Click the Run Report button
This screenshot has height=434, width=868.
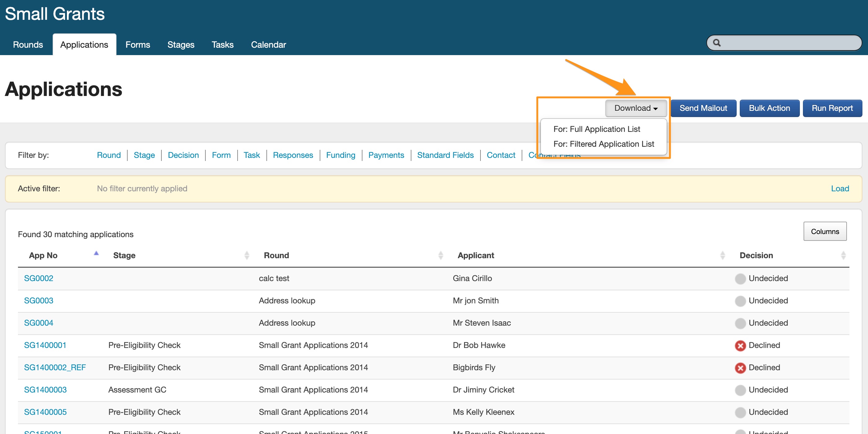[832, 108]
